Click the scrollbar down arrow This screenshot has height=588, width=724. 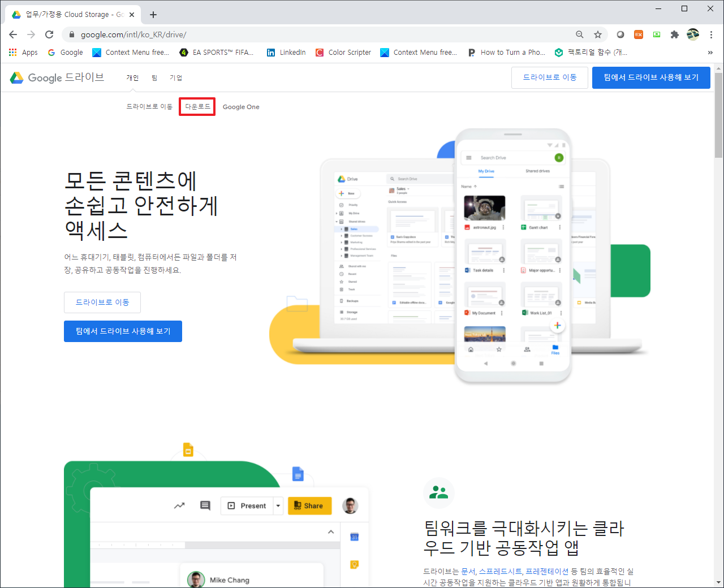719,582
